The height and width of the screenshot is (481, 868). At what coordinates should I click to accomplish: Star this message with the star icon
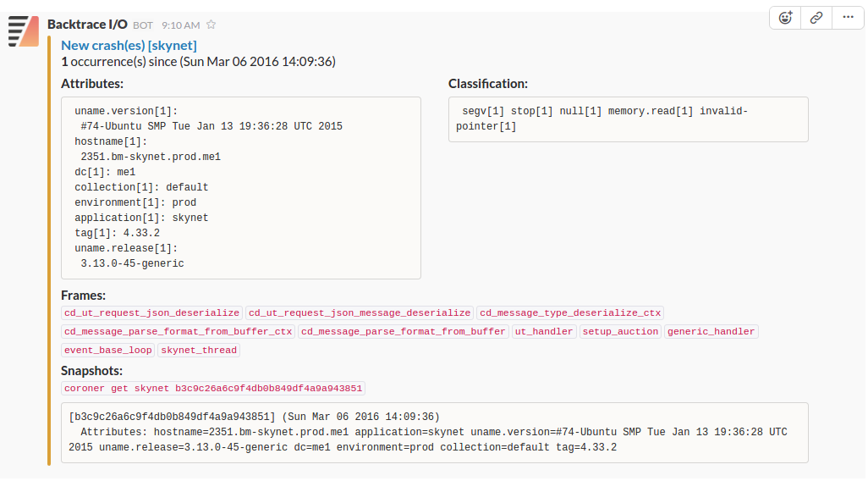[x=212, y=25]
